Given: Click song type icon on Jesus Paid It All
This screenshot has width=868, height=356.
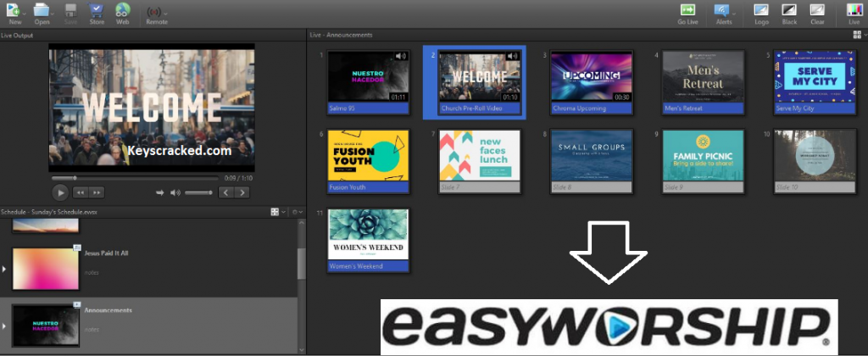Looking at the screenshot, I should tap(77, 248).
